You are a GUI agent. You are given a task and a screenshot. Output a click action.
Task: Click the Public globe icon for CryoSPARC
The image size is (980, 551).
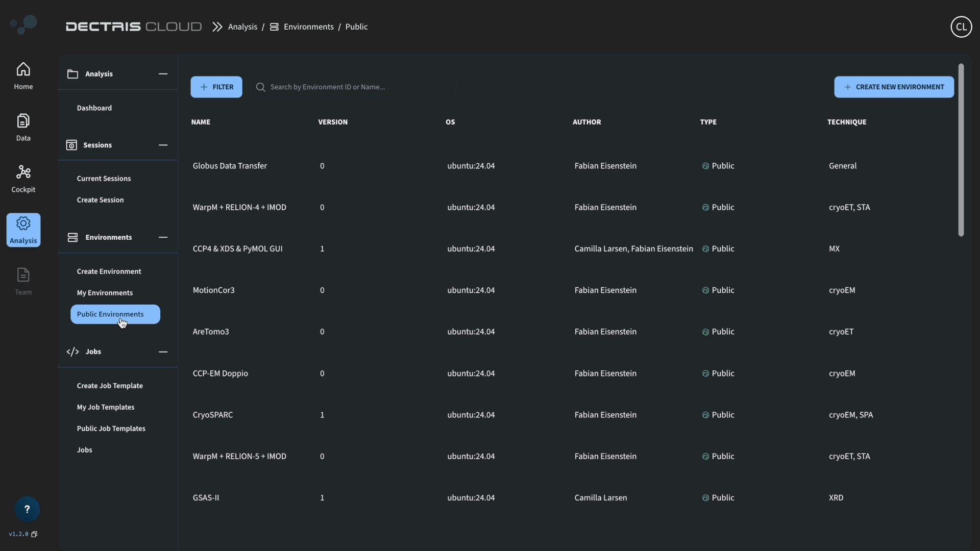click(705, 415)
